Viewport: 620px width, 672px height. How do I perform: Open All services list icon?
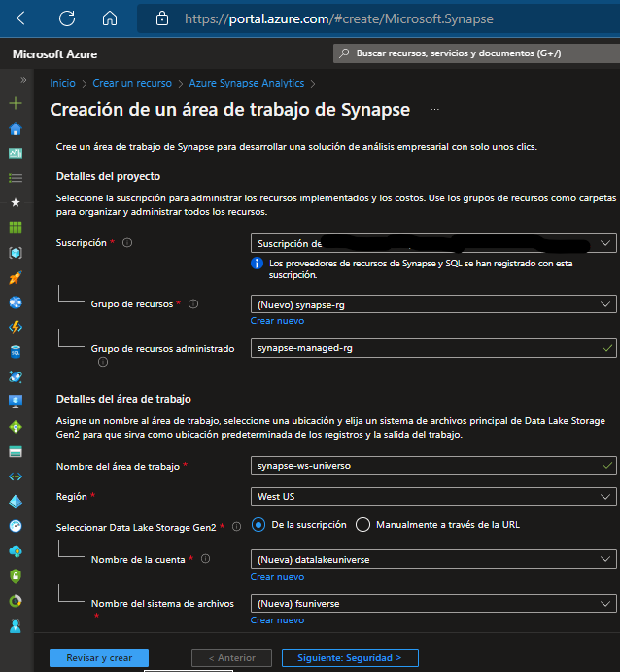tap(16, 177)
